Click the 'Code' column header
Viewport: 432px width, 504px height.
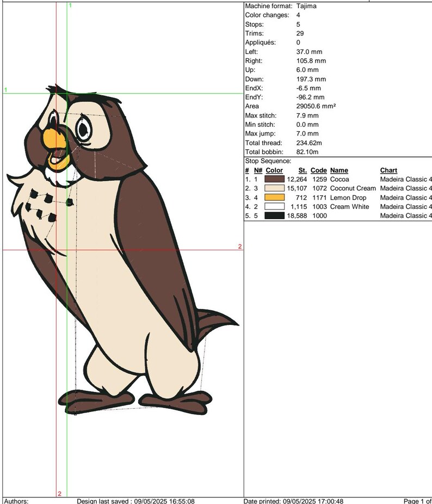click(x=318, y=170)
